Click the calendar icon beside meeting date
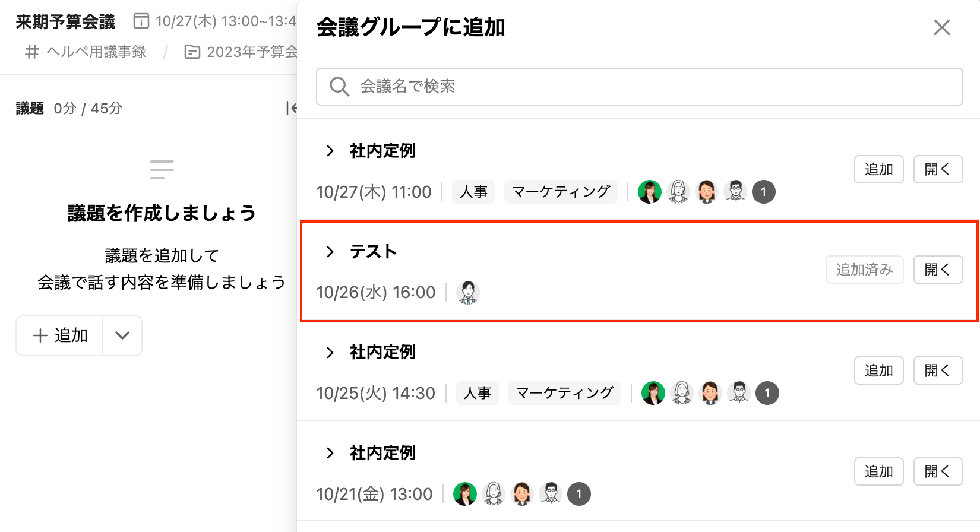 click(141, 21)
